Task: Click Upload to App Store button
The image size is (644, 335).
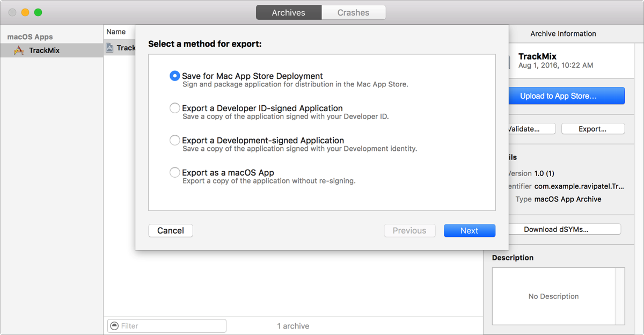Action: tap(558, 96)
